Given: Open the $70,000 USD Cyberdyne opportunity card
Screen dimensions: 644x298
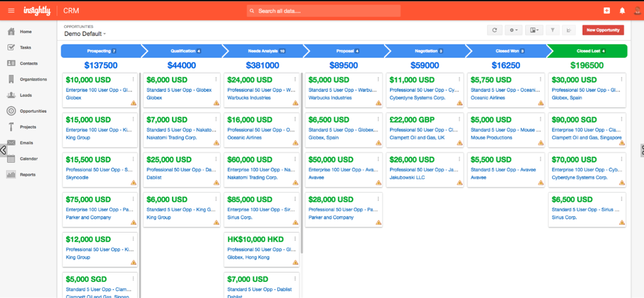Looking at the screenshot, I should click(x=587, y=169).
